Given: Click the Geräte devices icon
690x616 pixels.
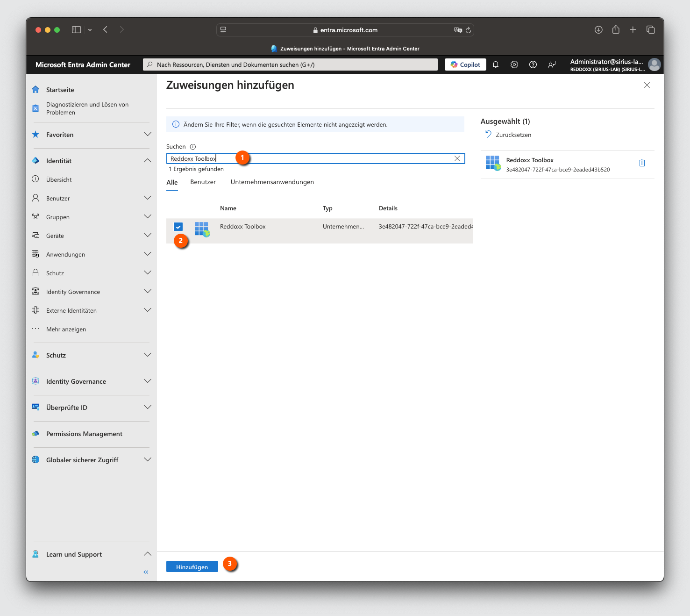Looking at the screenshot, I should point(36,235).
